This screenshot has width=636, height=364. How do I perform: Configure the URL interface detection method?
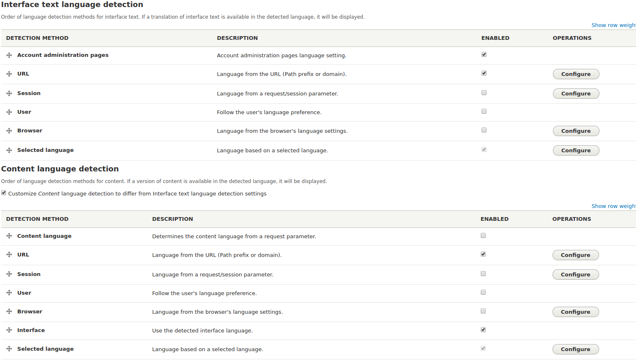(x=576, y=74)
